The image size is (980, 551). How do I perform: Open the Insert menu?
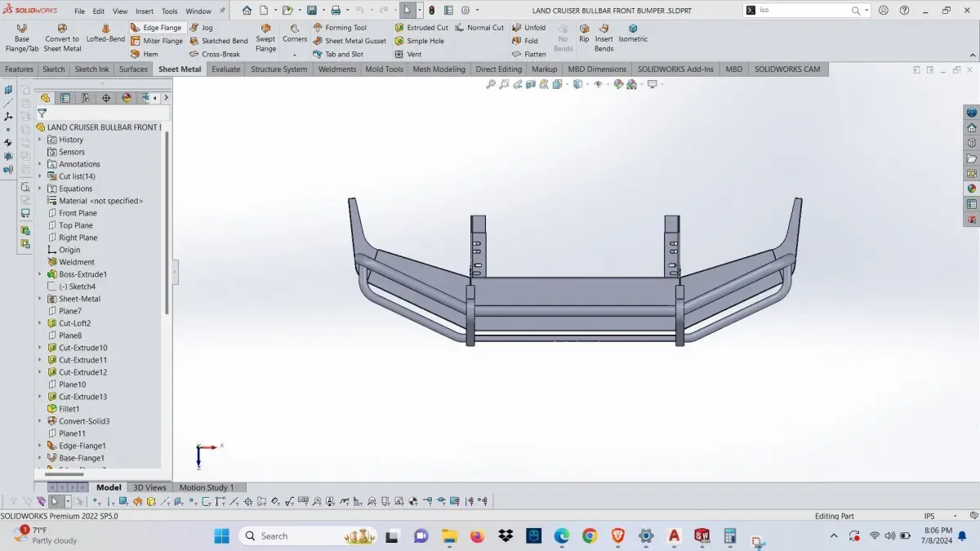click(145, 11)
